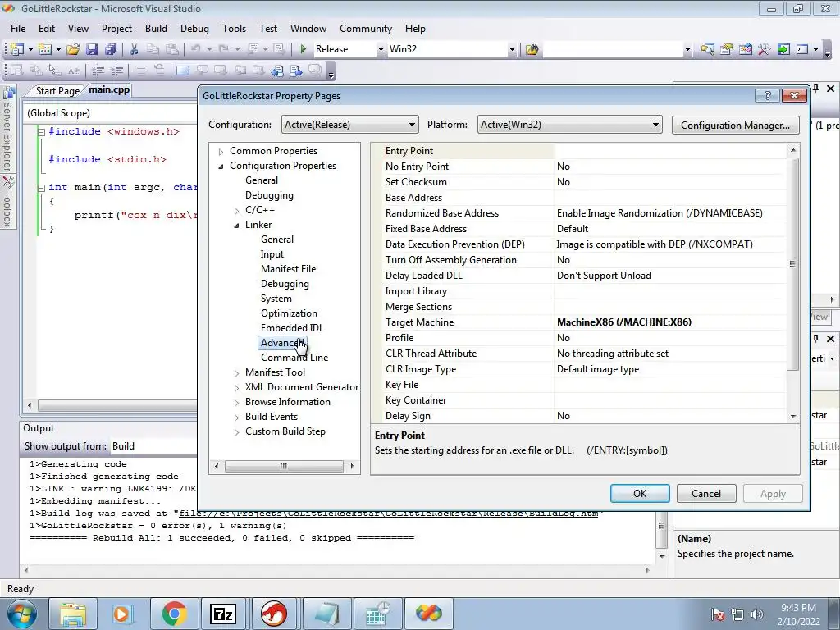Click the property grid vertical scrollbar thumb
This screenshot has height=630, width=840.
pos(793,264)
